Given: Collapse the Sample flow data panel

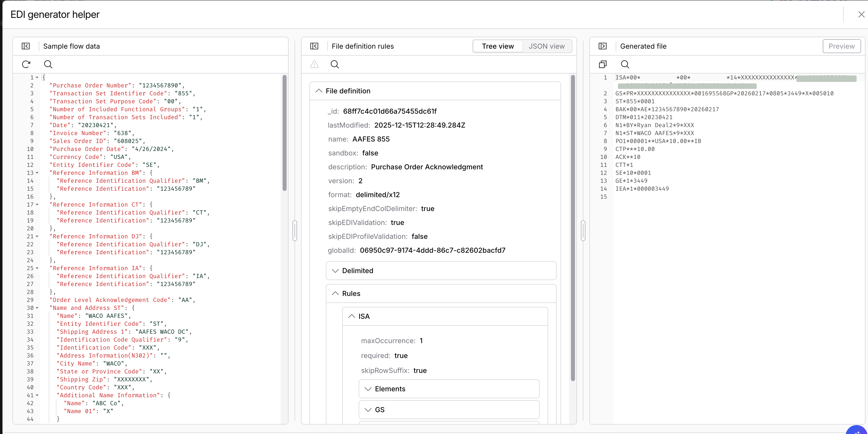Looking at the screenshot, I should pos(26,46).
